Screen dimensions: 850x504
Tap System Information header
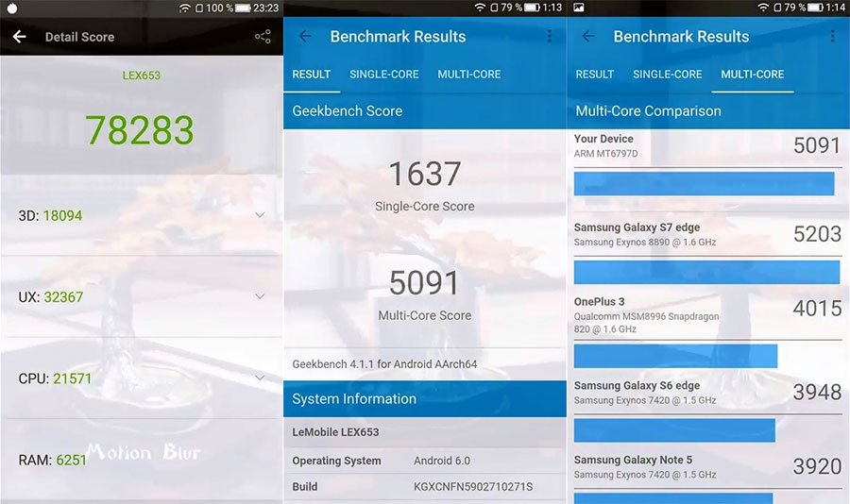[x=424, y=399]
